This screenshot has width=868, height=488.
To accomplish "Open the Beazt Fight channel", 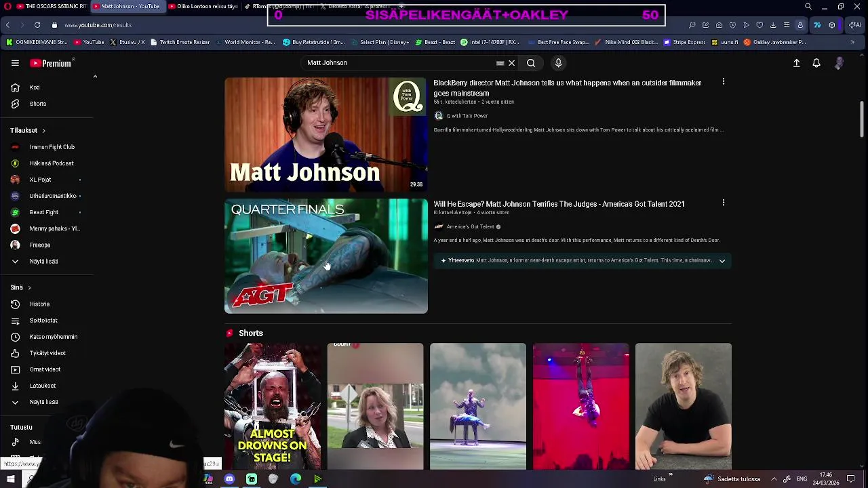I will click(47, 212).
